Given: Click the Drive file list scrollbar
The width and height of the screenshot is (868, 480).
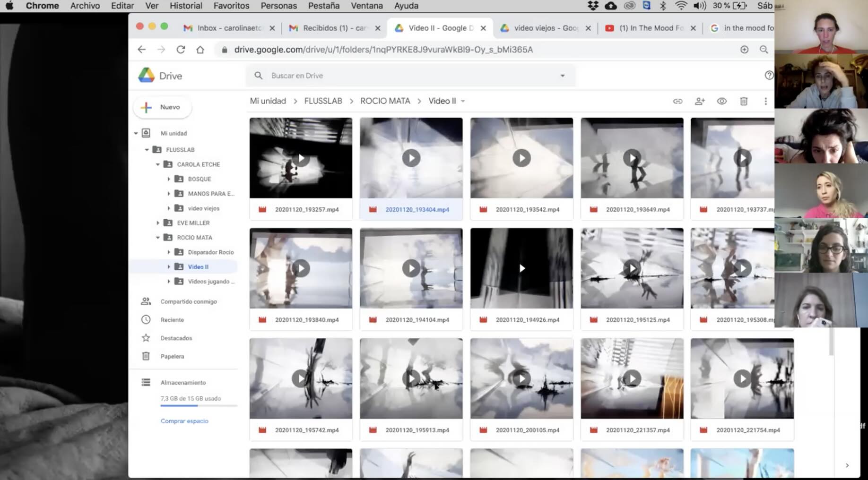Looking at the screenshot, I should click(831, 341).
